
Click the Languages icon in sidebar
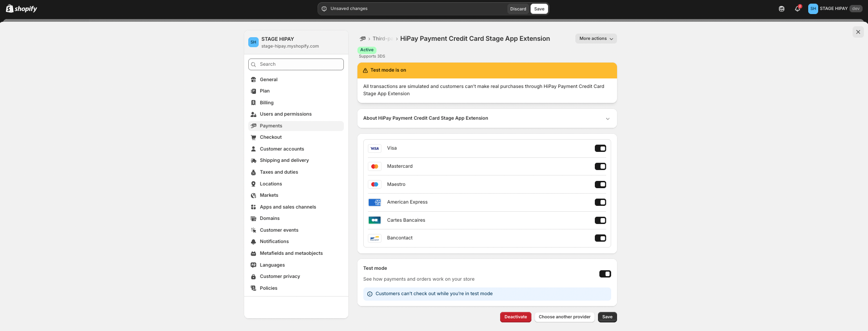254,265
